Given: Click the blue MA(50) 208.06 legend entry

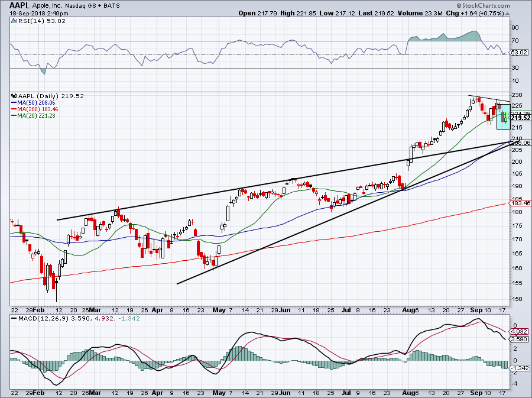Looking at the screenshot, I should click(33, 102).
